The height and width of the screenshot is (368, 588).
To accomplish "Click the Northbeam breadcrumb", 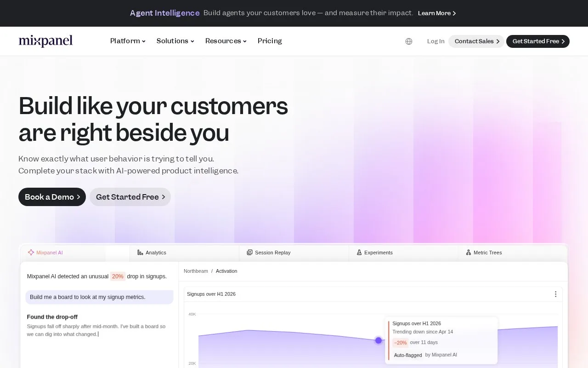I will [196, 271].
